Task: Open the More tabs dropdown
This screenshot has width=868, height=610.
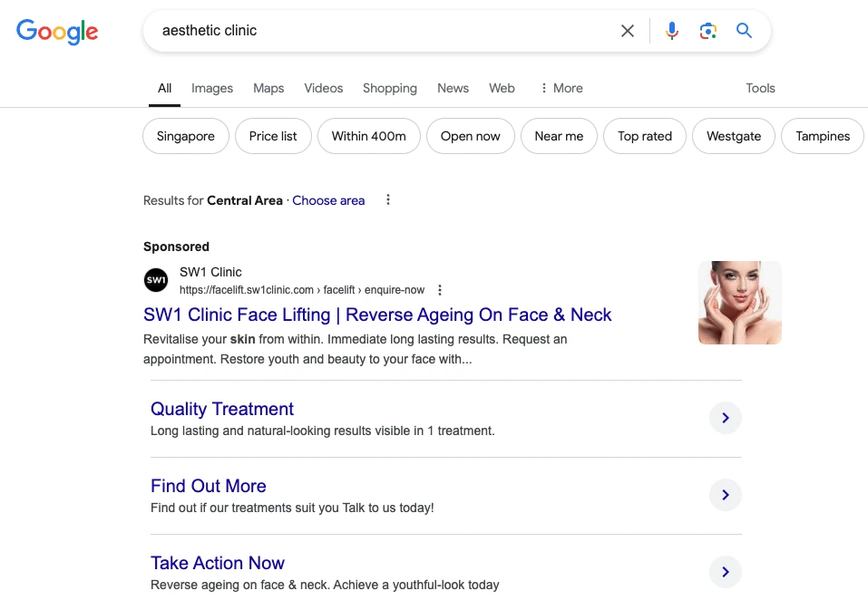Action: click(x=561, y=89)
